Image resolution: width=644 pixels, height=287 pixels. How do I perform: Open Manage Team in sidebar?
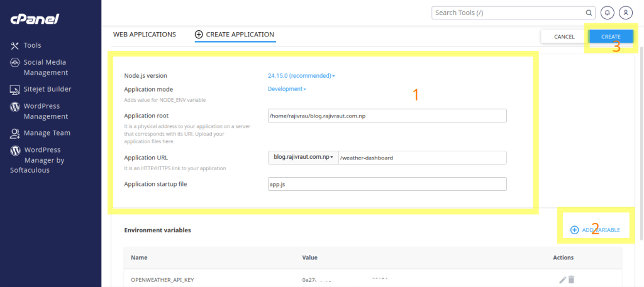click(40, 133)
